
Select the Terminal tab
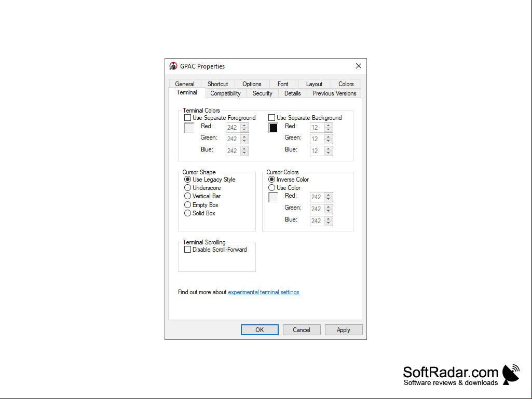(x=187, y=93)
